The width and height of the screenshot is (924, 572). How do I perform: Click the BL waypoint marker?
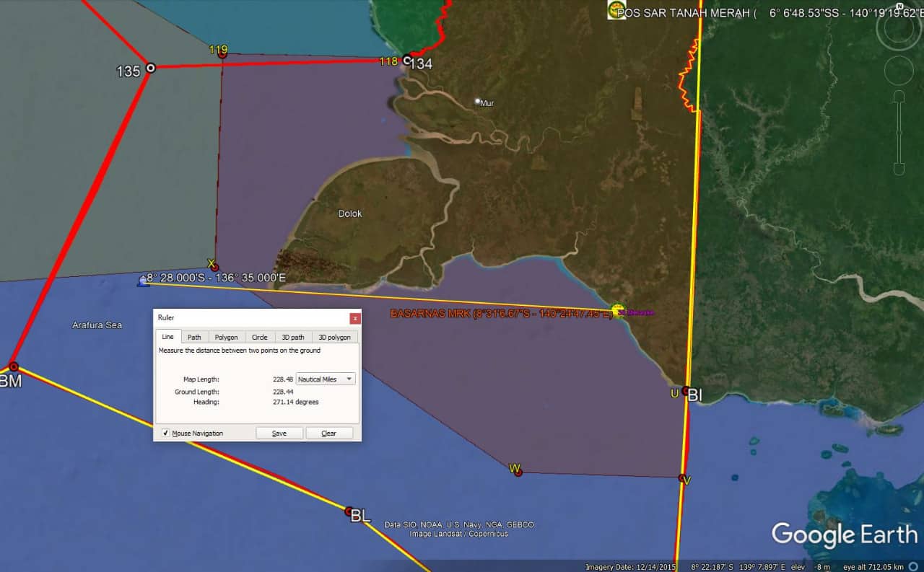[349, 511]
